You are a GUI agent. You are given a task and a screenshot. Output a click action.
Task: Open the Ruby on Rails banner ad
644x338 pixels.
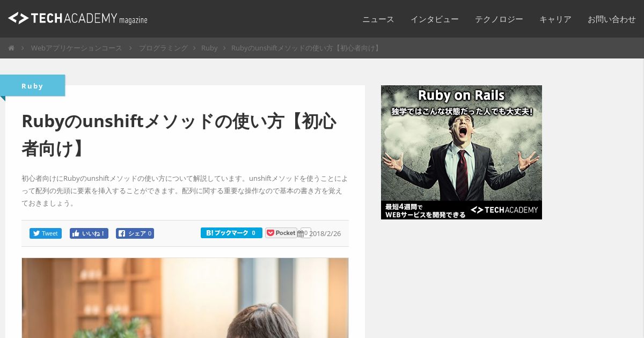point(462,152)
